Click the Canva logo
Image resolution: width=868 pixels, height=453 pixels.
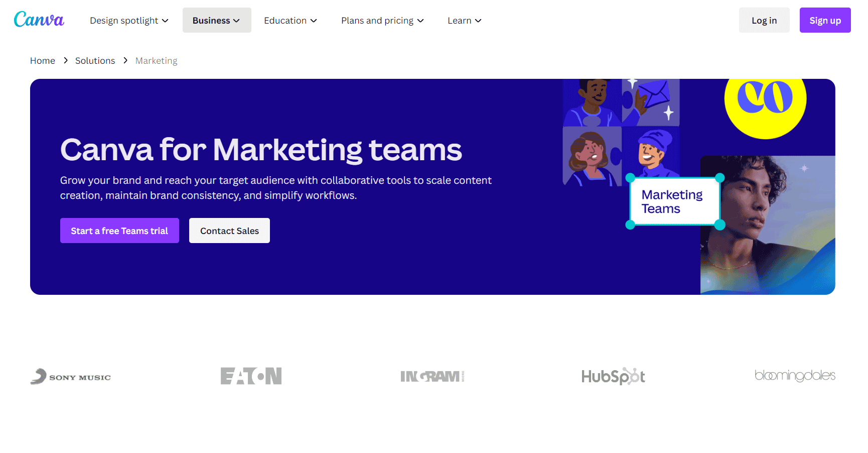(39, 20)
